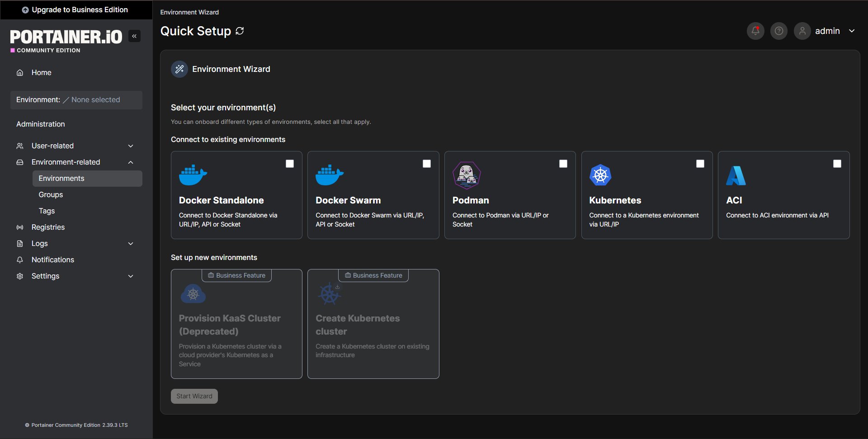Collapse the sidebar with double-chevron icon

point(134,36)
